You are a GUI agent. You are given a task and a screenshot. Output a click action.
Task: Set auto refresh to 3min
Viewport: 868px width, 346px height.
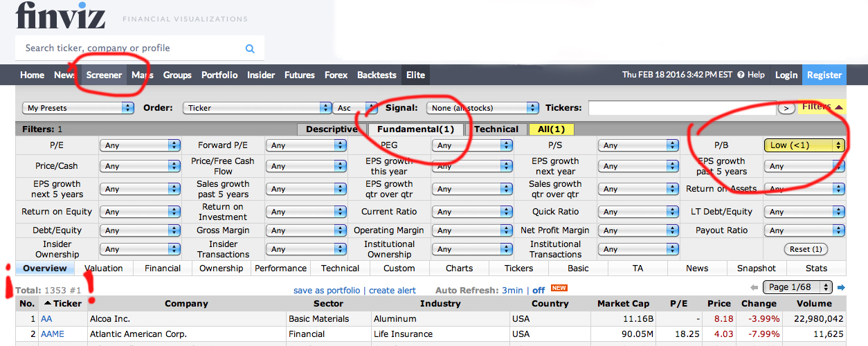point(512,290)
